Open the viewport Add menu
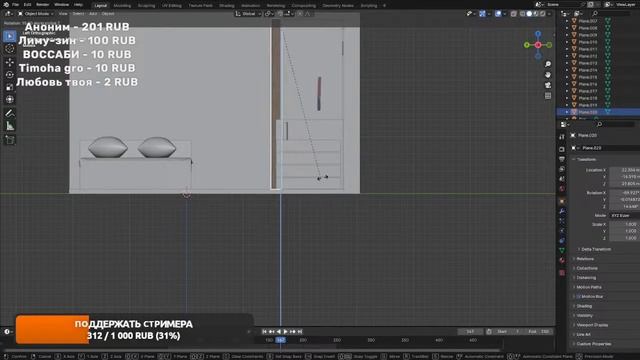640x360 pixels. pos(93,14)
